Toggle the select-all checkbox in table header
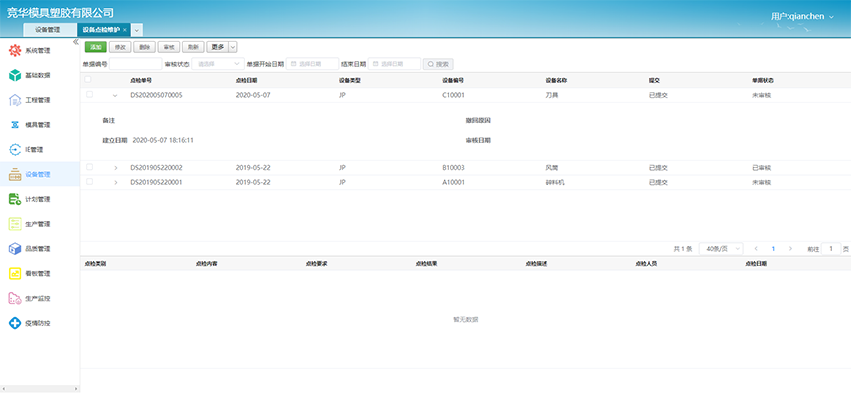 [88, 80]
